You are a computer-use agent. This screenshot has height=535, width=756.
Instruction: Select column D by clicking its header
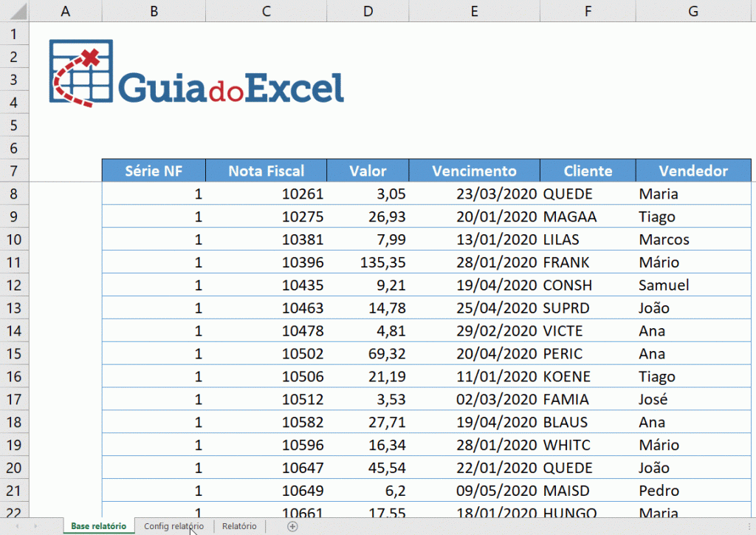[368, 10]
